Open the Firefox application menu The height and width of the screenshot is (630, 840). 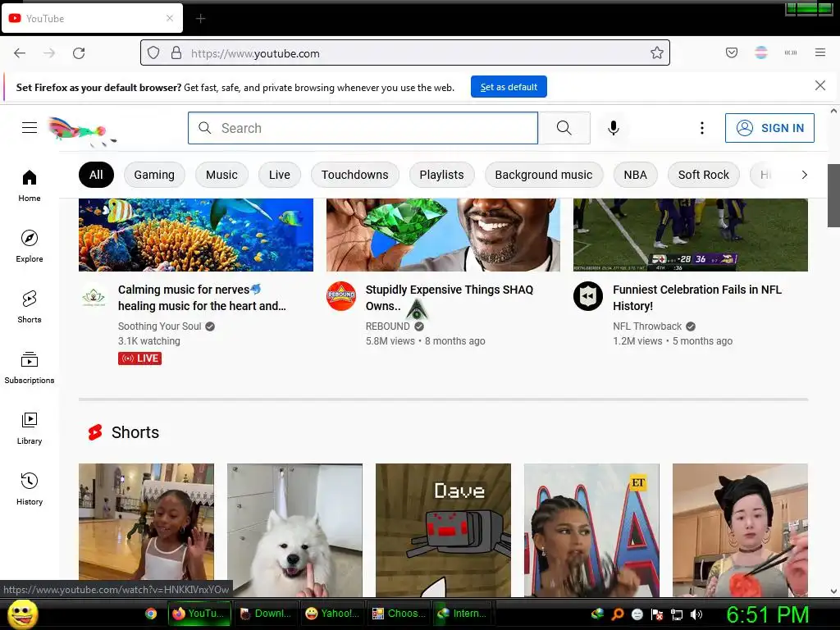(x=820, y=52)
